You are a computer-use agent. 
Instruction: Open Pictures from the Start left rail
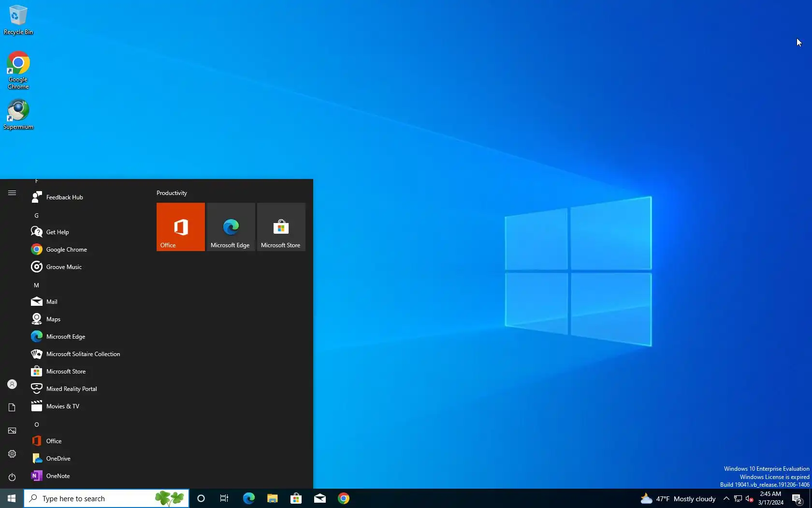(x=12, y=431)
